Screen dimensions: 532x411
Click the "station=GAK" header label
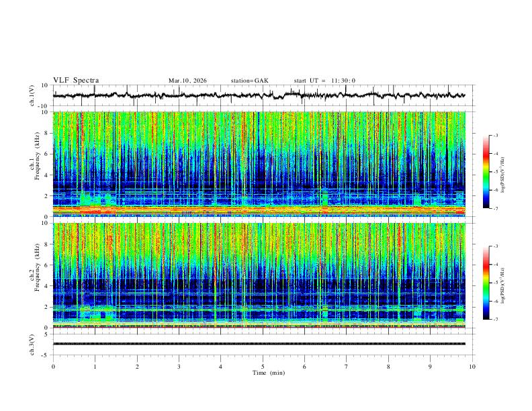tap(249, 81)
